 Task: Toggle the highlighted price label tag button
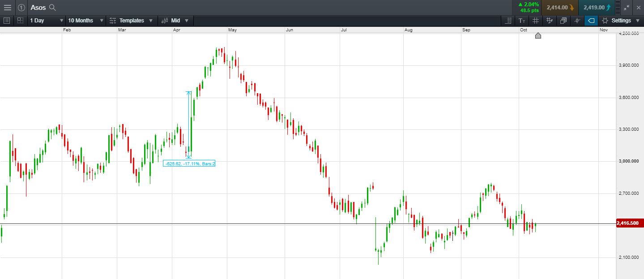pyautogui.click(x=591, y=21)
